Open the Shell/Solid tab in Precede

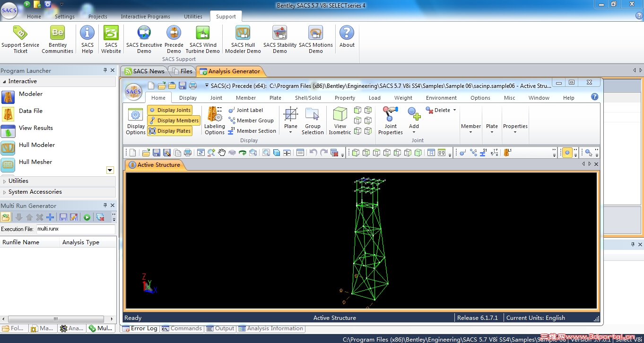(x=308, y=98)
